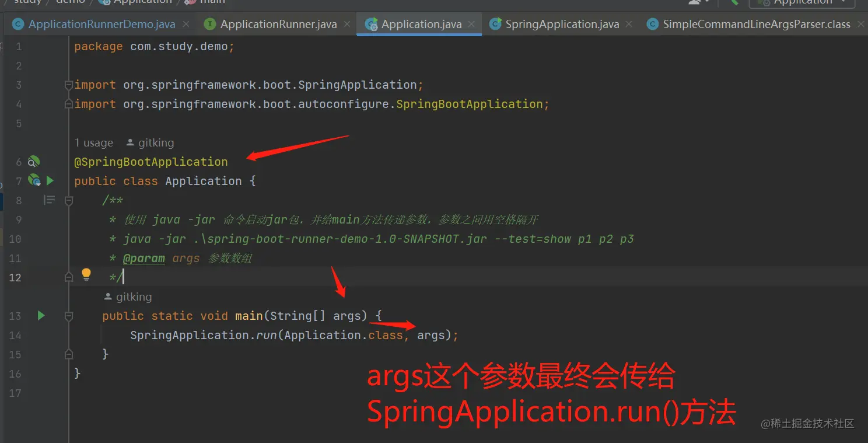
Task: Click the Javadoc fold end marker on line 12
Action: (x=69, y=277)
